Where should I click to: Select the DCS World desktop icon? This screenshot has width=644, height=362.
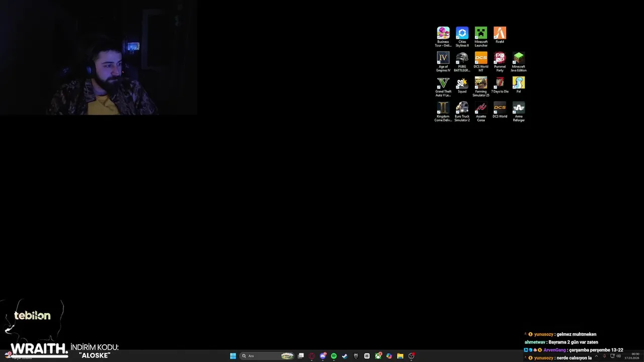click(500, 110)
